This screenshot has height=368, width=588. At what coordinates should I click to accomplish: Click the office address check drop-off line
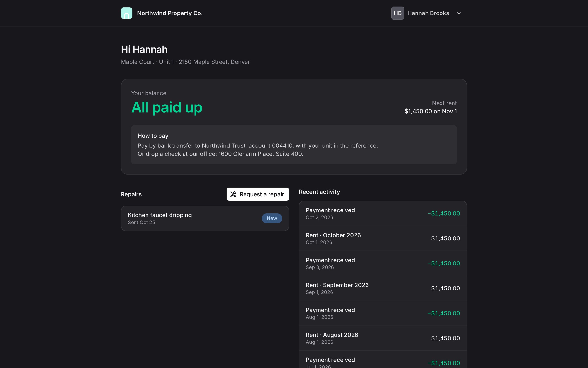point(220,154)
